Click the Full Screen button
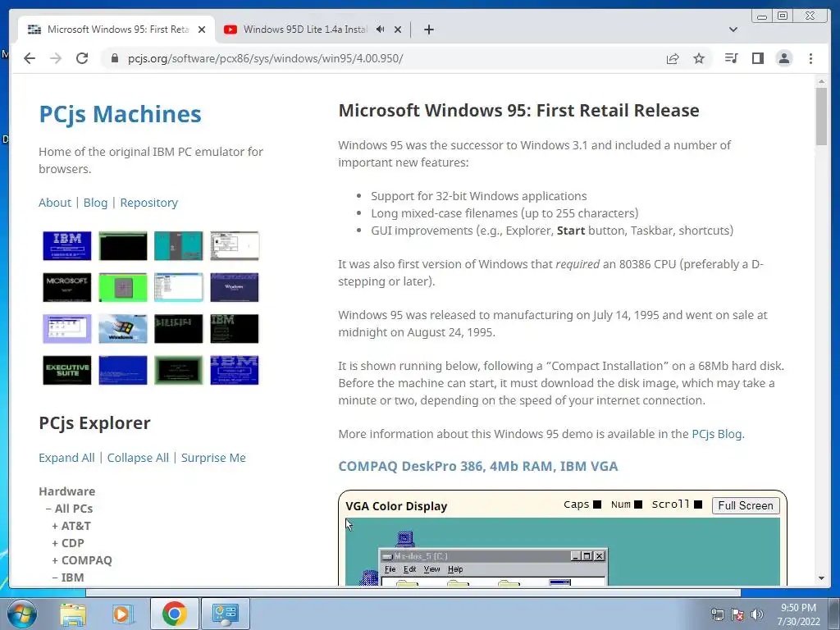This screenshot has height=630, width=840. 746,505
